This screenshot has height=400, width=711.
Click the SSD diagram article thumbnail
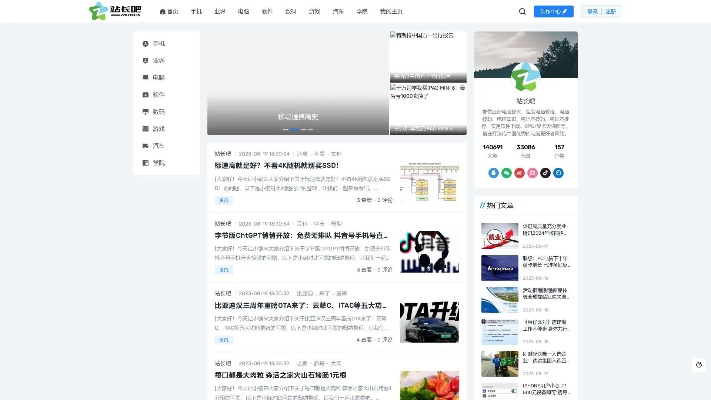[x=429, y=182]
